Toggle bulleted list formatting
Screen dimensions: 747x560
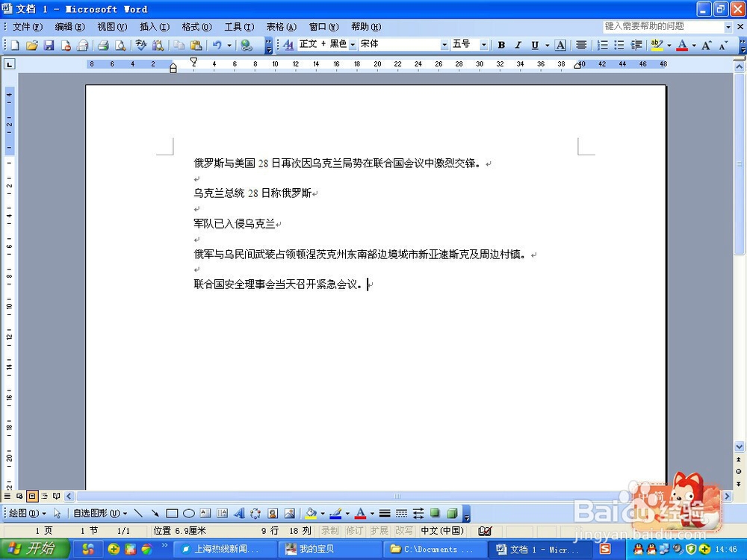click(x=619, y=45)
